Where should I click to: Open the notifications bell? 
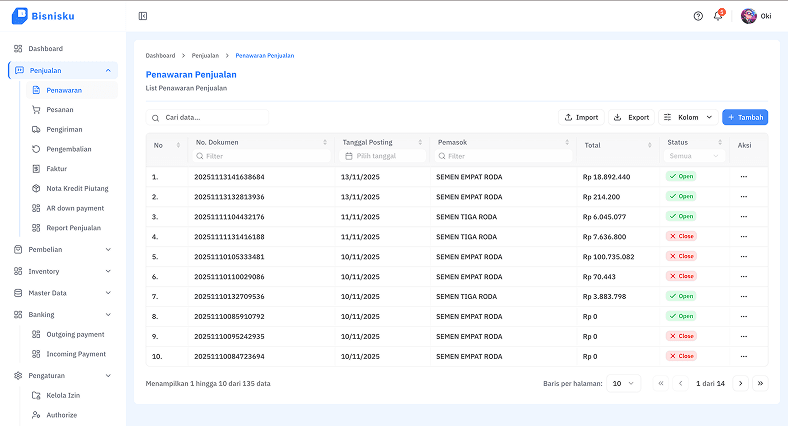tap(718, 16)
